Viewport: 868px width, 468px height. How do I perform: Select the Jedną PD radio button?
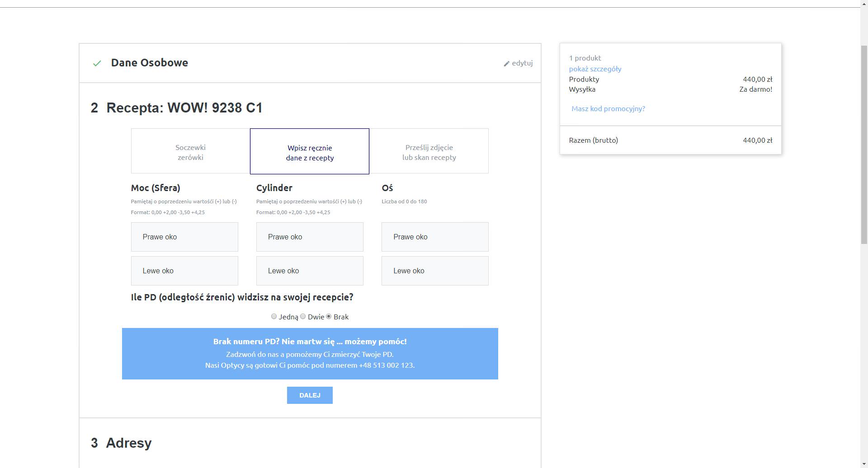274,317
